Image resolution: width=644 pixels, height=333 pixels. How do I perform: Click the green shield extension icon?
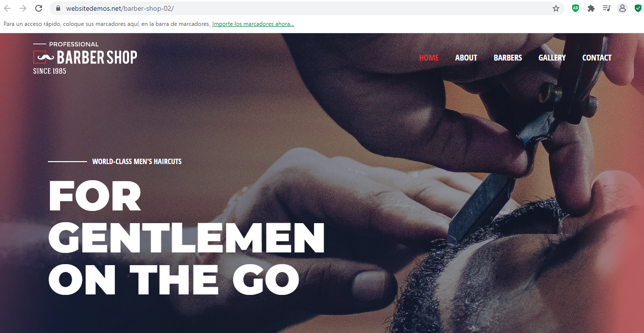[x=638, y=8]
